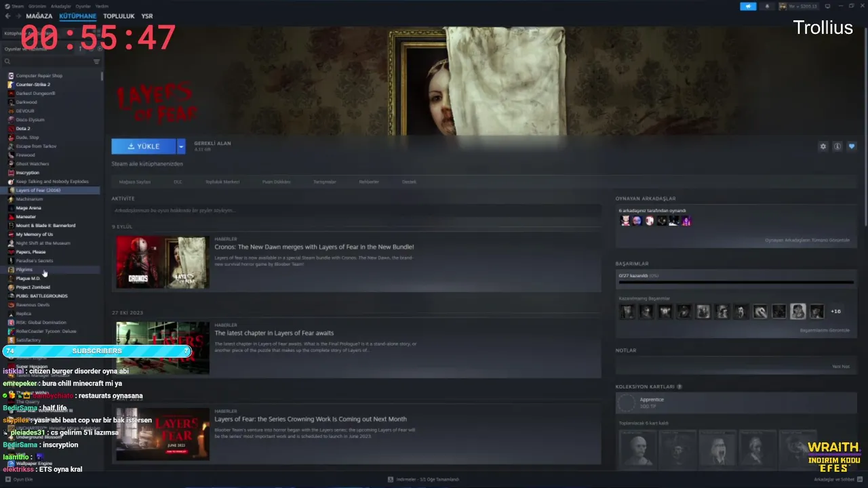
Task: Select Darkwood in the game list
Action: click(x=26, y=102)
